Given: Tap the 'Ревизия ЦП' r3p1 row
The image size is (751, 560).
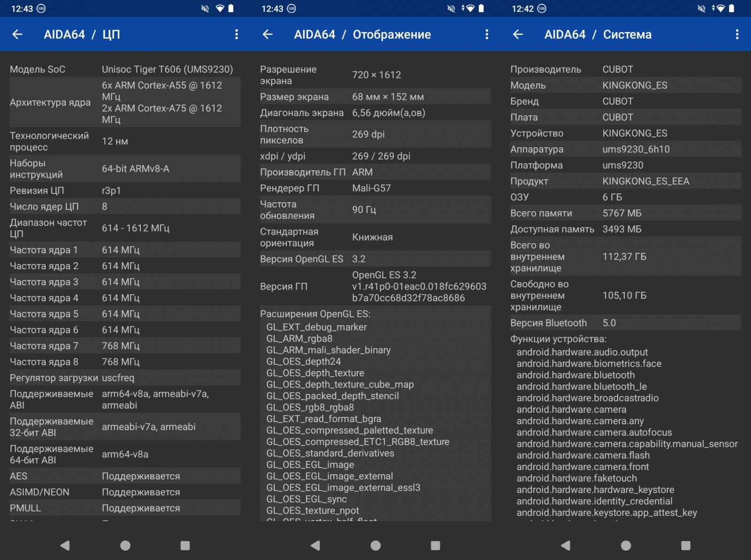Looking at the screenshot, I should point(125,190).
